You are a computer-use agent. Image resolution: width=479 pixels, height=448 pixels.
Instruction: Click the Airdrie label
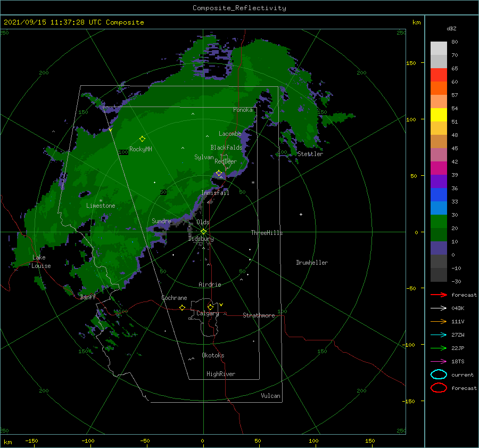point(210,284)
